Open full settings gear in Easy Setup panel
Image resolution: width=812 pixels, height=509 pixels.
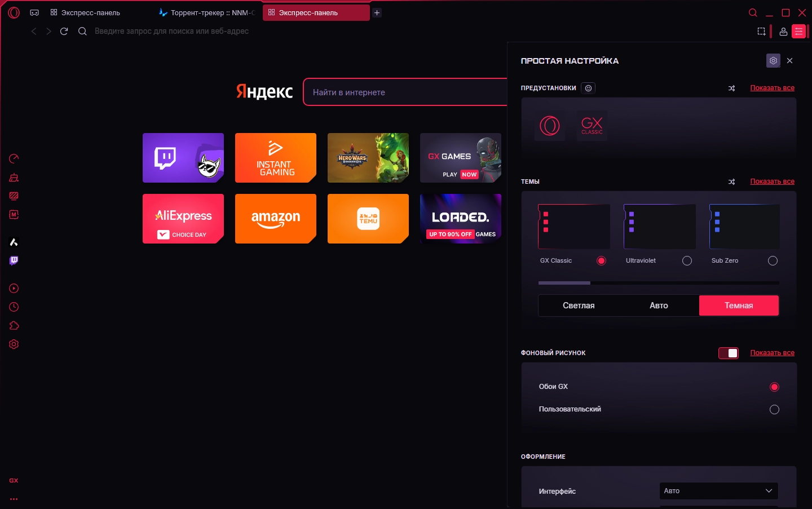click(773, 60)
